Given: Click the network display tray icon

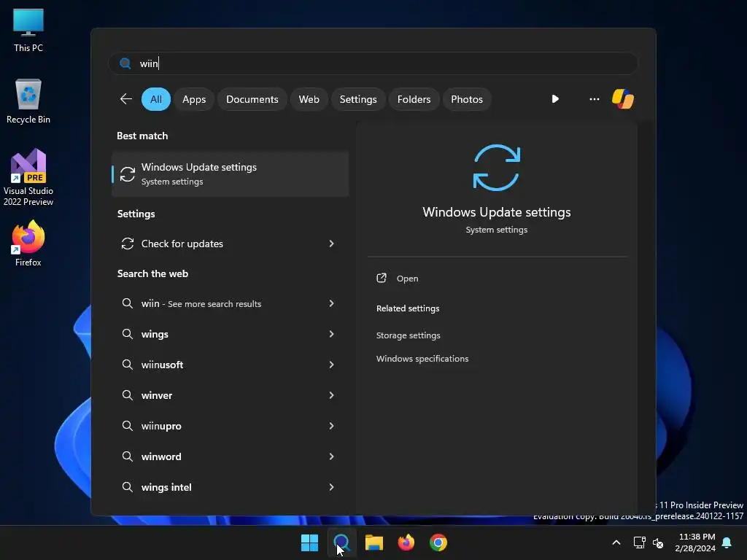Looking at the screenshot, I should coord(639,542).
